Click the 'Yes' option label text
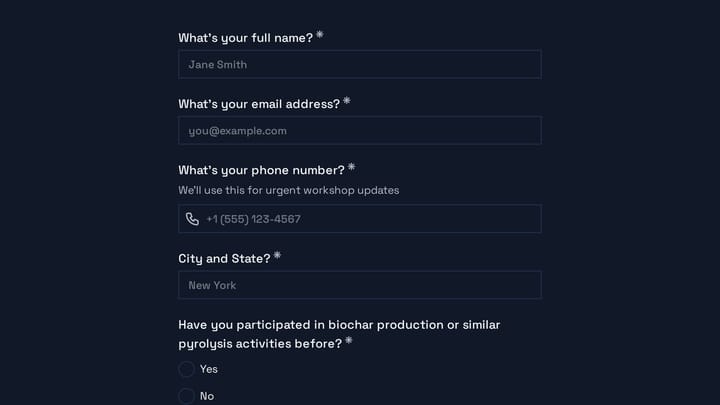Viewport: 720px width, 405px height. (209, 369)
